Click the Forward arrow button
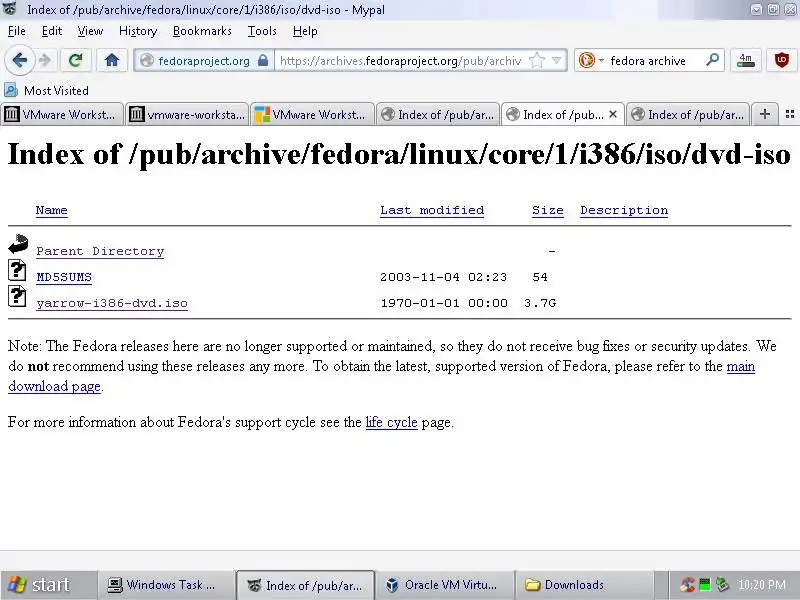Image resolution: width=800 pixels, height=600 pixels. coord(45,61)
